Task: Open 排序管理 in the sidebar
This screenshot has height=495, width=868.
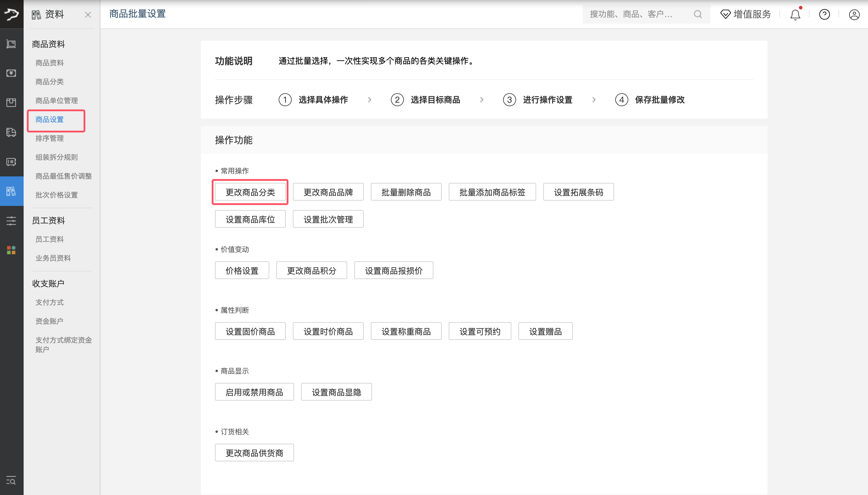Action: click(x=50, y=138)
